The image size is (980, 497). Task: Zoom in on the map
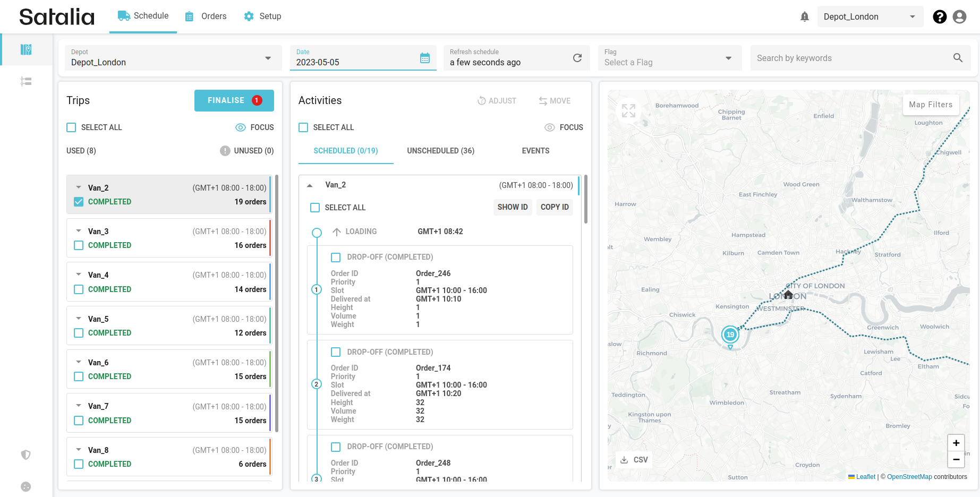(x=956, y=443)
